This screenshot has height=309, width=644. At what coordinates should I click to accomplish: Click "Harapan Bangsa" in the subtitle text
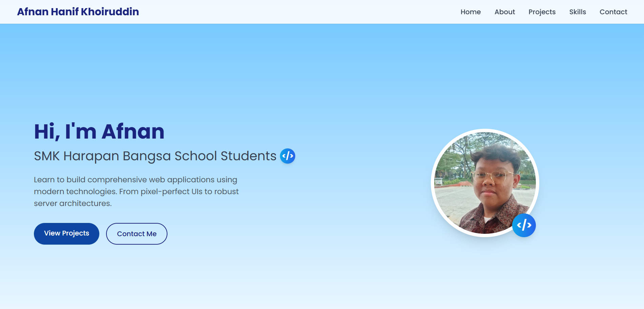(117, 156)
